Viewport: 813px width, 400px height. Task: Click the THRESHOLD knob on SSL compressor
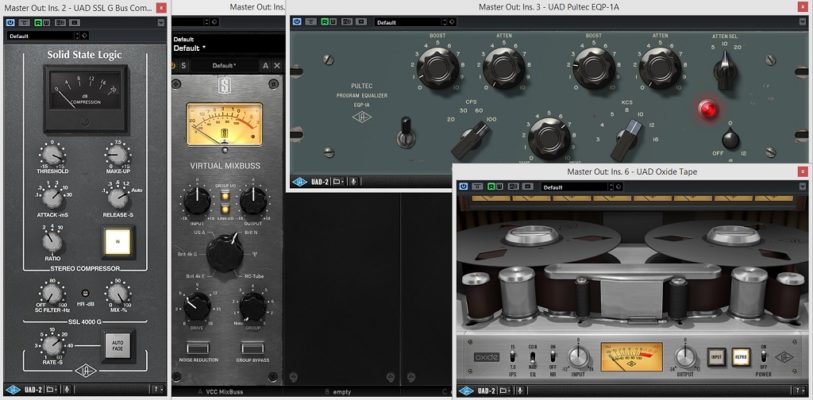click(x=52, y=155)
